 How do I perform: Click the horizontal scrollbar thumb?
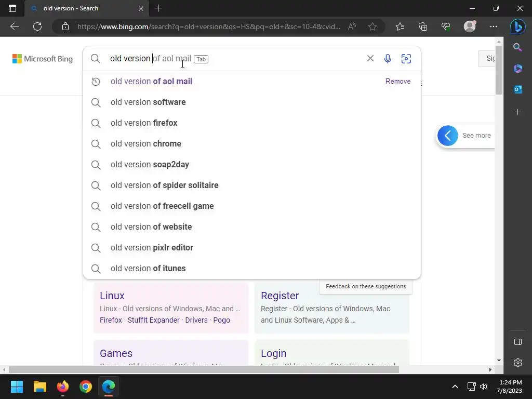click(x=204, y=369)
